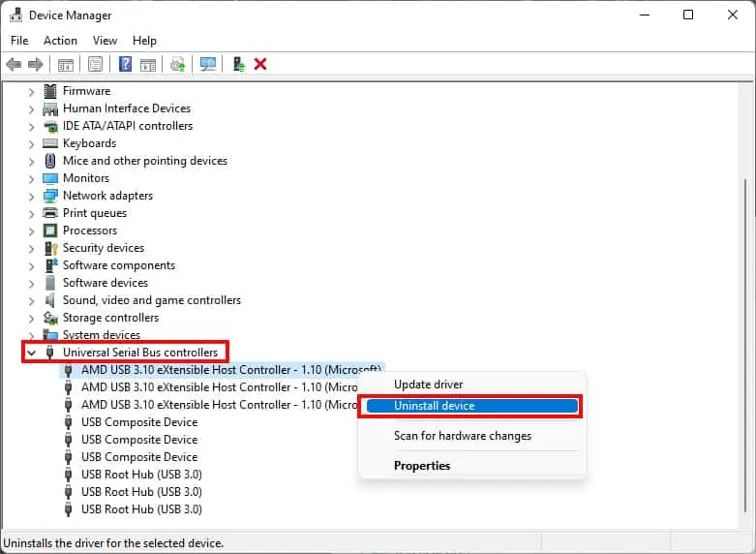Expand the IDE ATA/ATAPI controllers node
Viewport: 756px width, 554px height.
(x=31, y=127)
